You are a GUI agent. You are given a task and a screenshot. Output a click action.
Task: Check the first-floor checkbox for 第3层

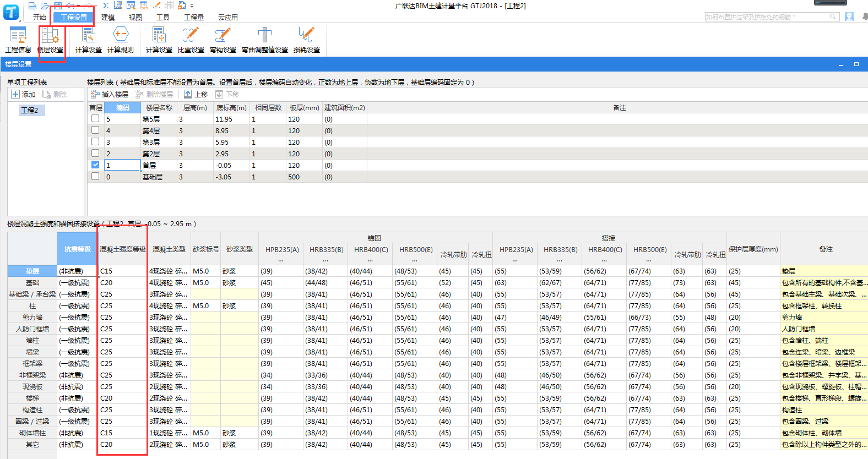pyautogui.click(x=95, y=141)
